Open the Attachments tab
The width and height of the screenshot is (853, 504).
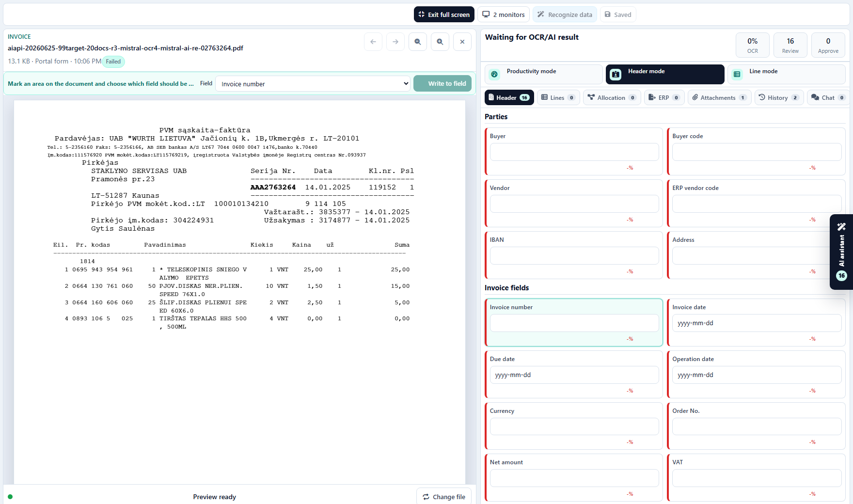pos(719,97)
